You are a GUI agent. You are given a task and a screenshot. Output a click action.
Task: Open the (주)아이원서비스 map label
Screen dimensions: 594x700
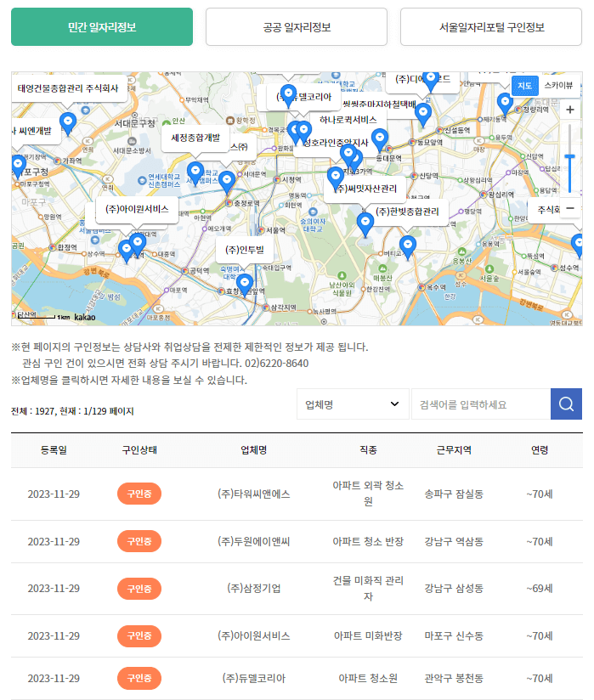point(137,209)
